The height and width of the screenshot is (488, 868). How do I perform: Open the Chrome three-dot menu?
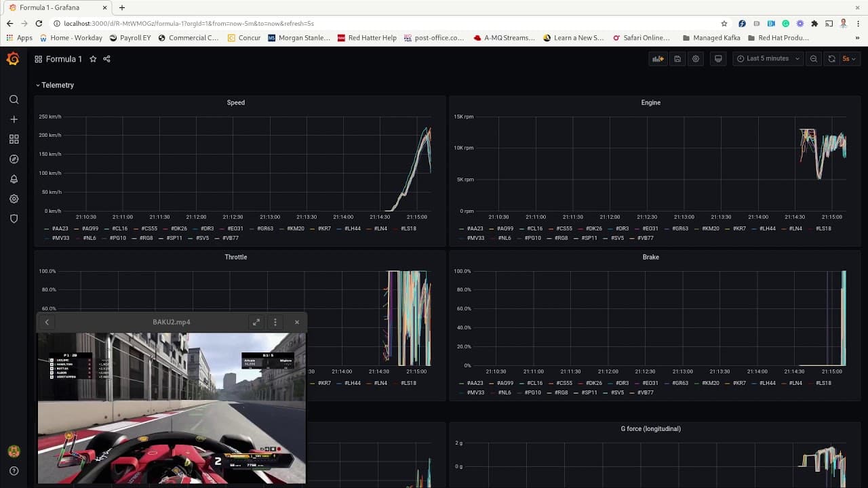[x=858, y=23]
